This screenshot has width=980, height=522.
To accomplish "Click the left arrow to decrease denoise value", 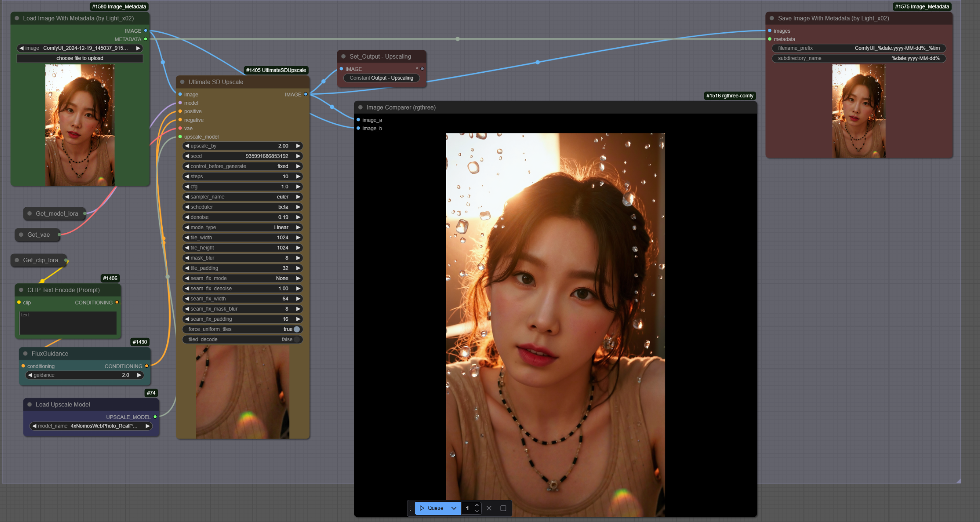I will point(187,217).
